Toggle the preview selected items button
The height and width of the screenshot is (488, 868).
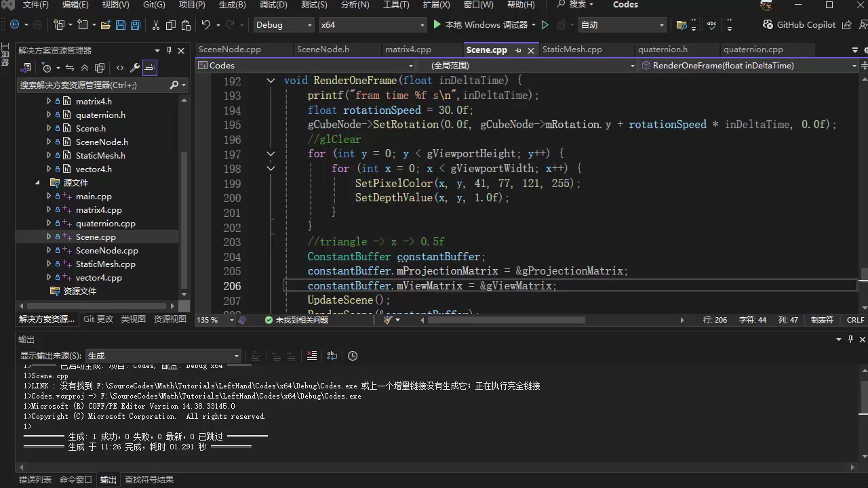click(x=150, y=68)
